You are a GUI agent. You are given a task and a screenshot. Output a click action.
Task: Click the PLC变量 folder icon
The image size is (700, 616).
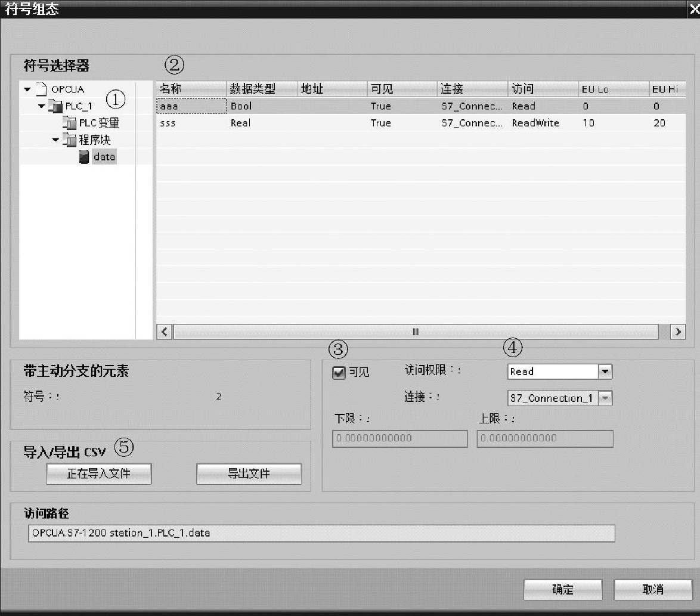click(x=69, y=123)
